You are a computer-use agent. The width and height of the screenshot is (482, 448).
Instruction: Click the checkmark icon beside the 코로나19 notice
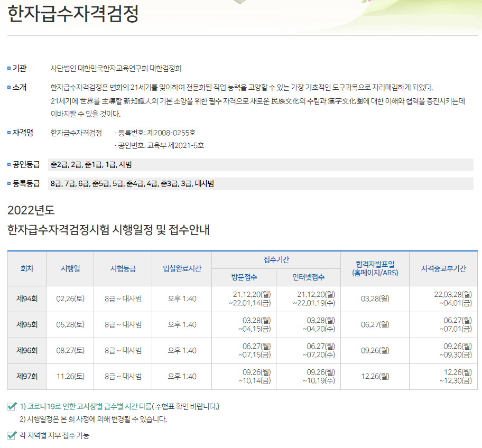click(12, 406)
